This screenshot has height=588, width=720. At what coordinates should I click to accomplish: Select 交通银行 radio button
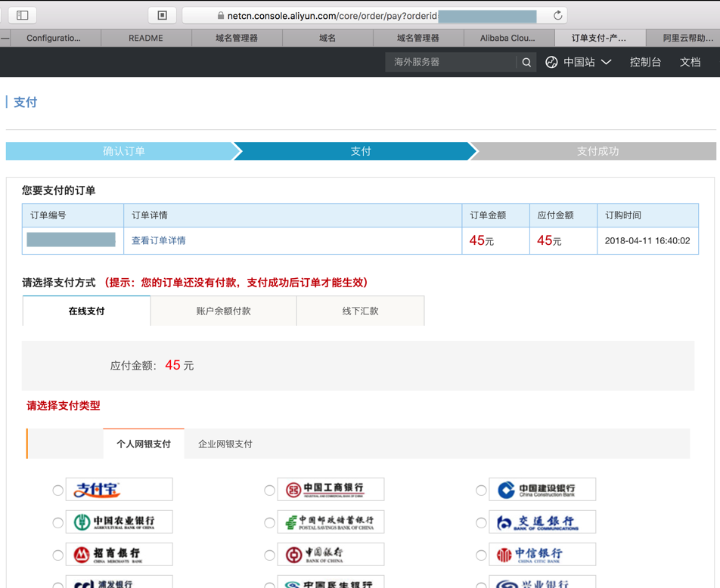(x=481, y=523)
